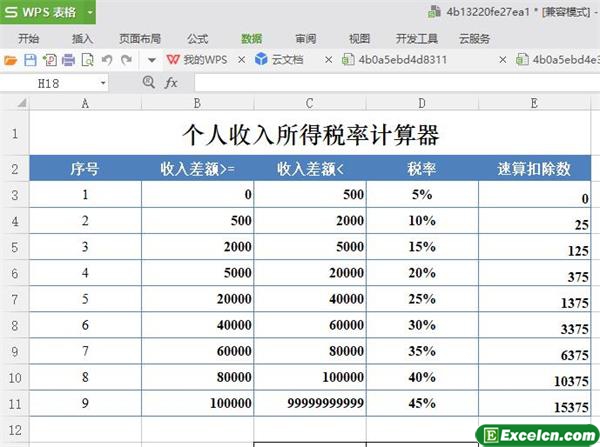Open the 开始 ribbon tab
600x447 pixels.
point(29,39)
